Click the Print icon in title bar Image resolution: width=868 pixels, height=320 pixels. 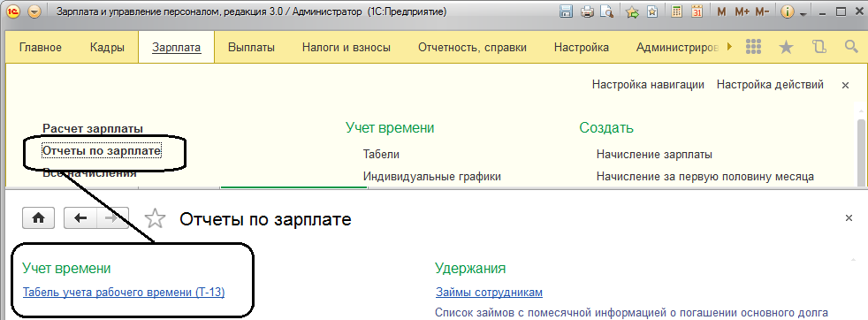pos(587,11)
